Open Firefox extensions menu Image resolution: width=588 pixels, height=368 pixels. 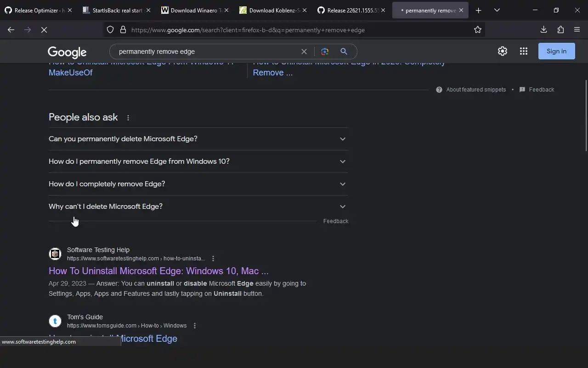coord(560,30)
